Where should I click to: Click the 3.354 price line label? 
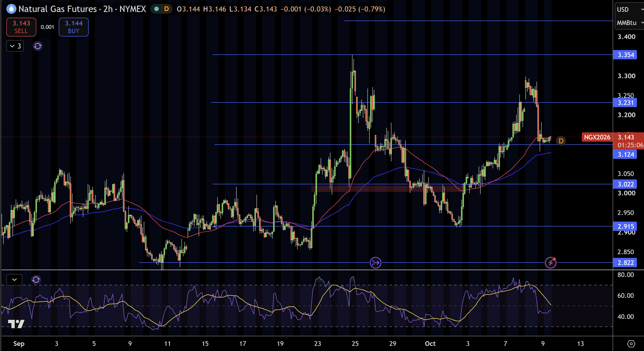point(625,55)
